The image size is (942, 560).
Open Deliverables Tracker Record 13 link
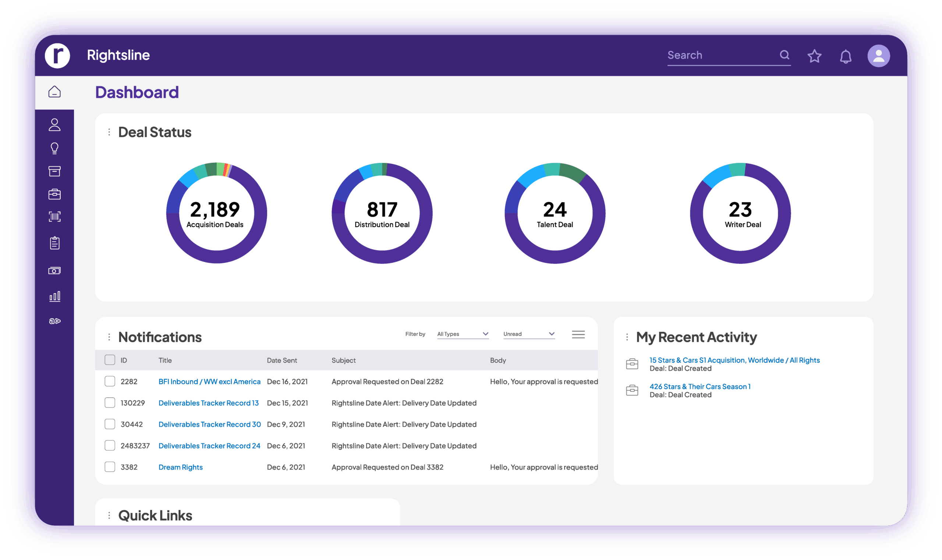pos(208,403)
